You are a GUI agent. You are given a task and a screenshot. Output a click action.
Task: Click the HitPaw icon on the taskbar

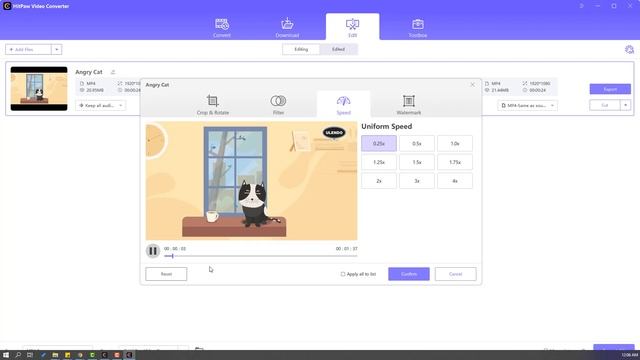click(x=129, y=355)
